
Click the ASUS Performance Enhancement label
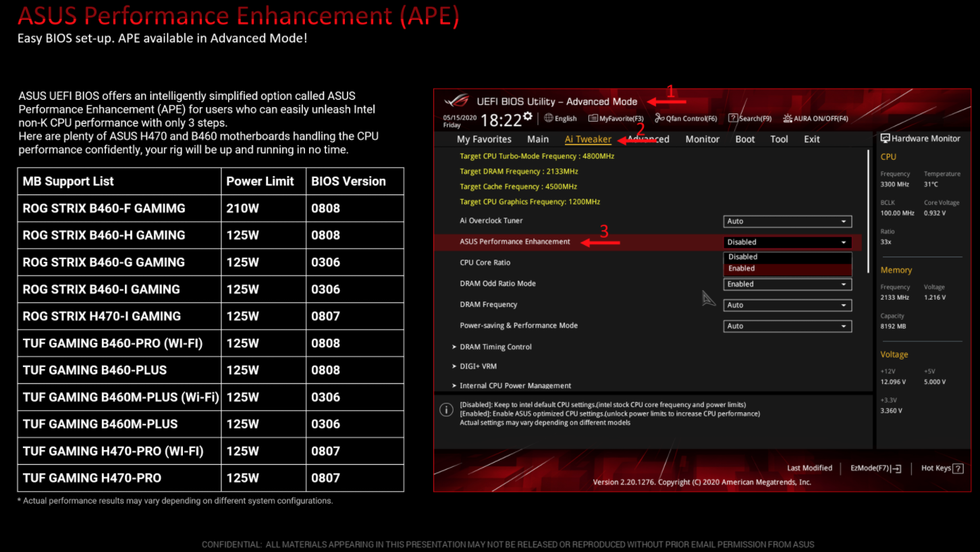515,242
